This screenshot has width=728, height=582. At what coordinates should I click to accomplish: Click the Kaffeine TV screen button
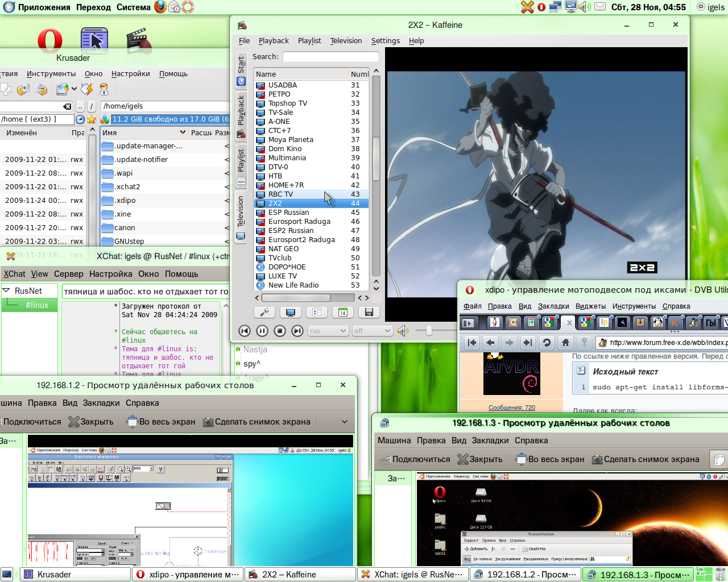click(291, 312)
